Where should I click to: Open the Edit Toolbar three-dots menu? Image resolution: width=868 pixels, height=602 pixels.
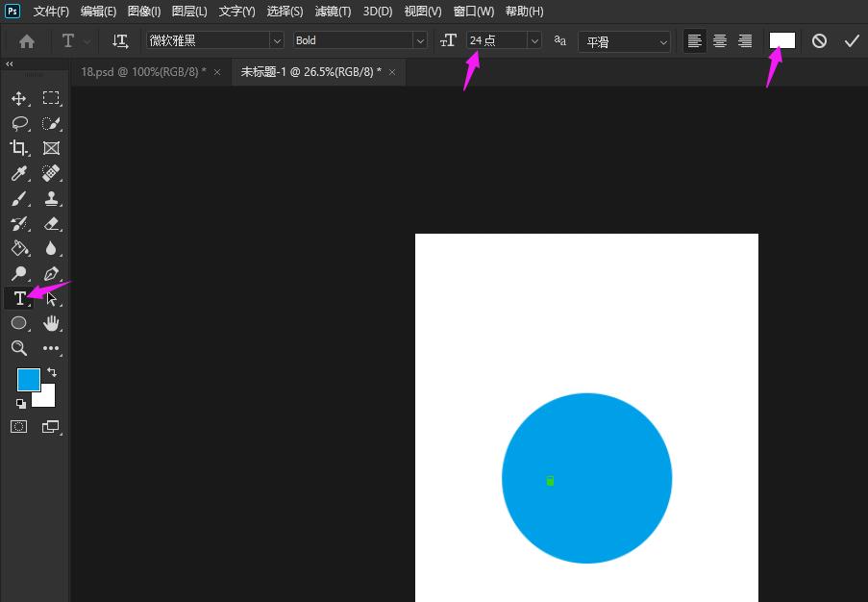(51, 348)
